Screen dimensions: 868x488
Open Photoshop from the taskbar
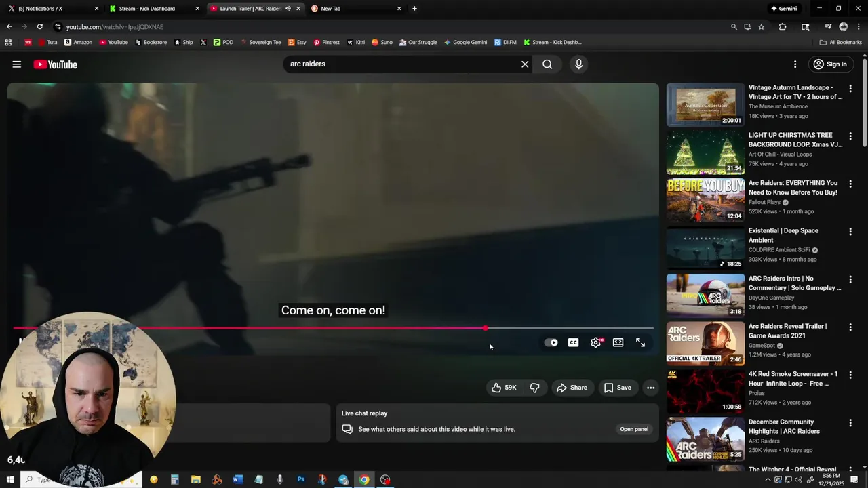[300, 480]
